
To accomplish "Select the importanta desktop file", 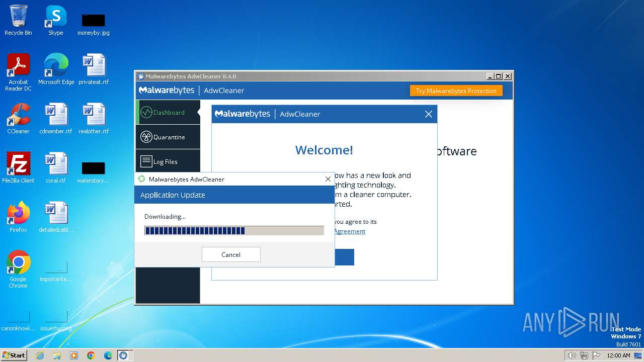I will pos(56,271).
